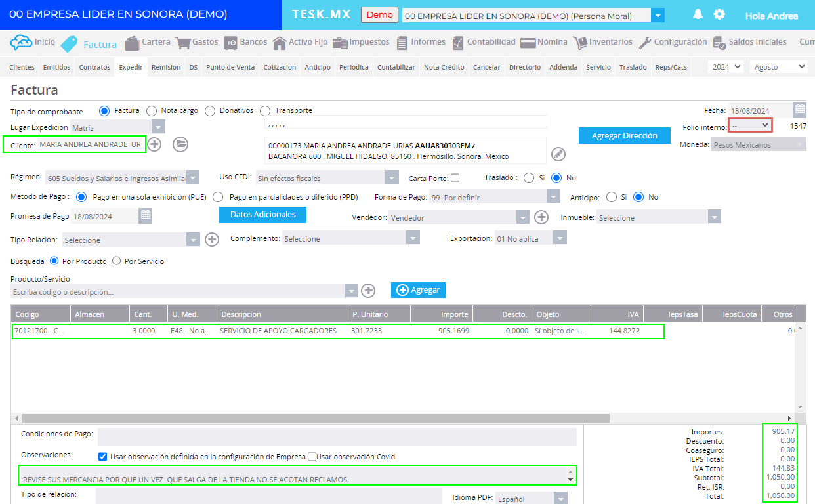Check the Carta Porte box

[x=455, y=178]
